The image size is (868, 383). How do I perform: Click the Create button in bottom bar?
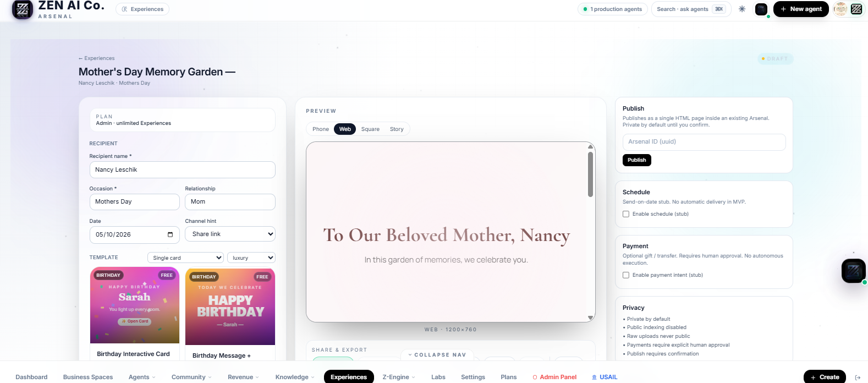click(x=825, y=377)
